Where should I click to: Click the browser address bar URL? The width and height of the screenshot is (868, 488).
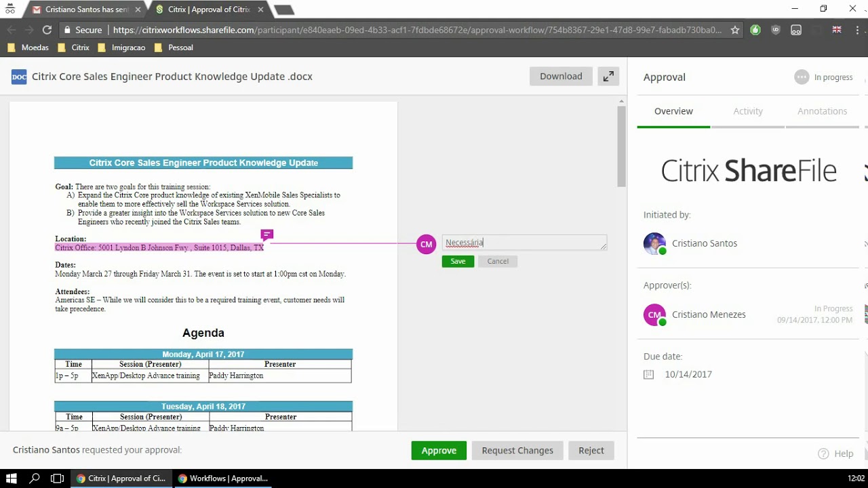pos(417,30)
